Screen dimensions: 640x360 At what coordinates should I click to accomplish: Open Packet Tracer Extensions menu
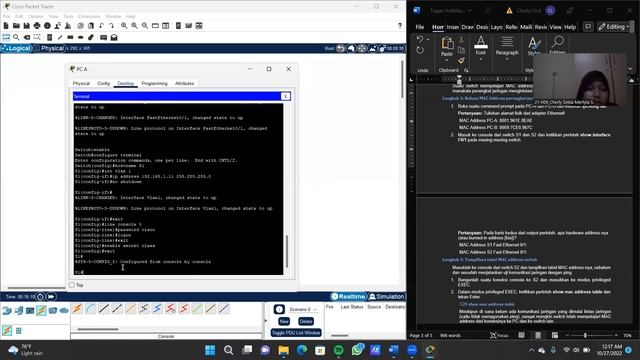click(x=89, y=16)
